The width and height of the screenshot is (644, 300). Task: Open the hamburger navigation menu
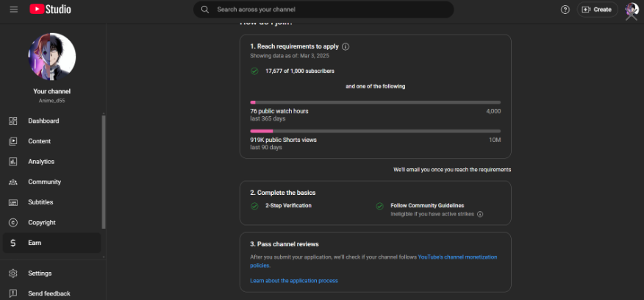(x=13, y=10)
